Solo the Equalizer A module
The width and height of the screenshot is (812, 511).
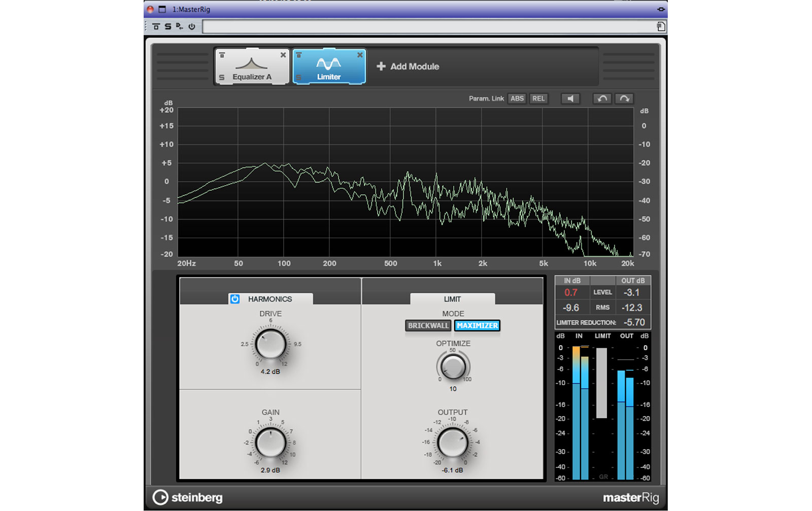point(222,78)
